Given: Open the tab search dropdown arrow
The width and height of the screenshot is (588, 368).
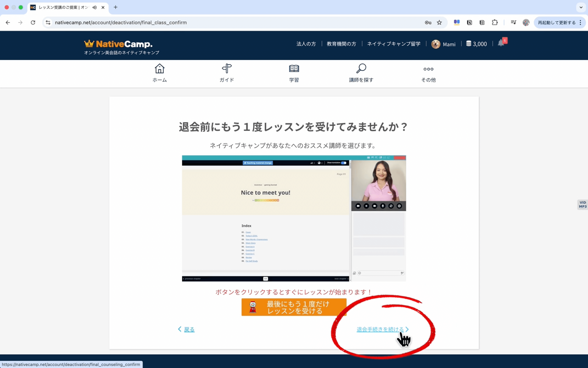Looking at the screenshot, I should click(x=581, y=7).
